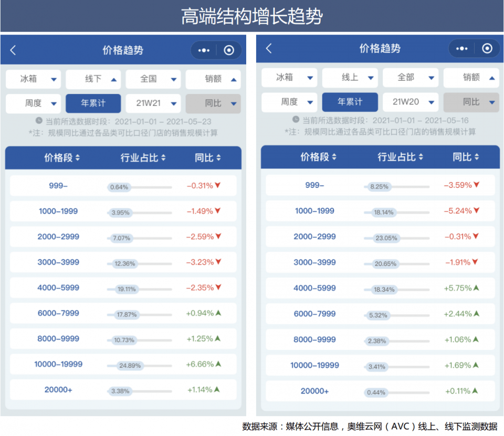Sort left table by 价格段 column
This screenshot has width=504, height=436.
pos(62,158)
